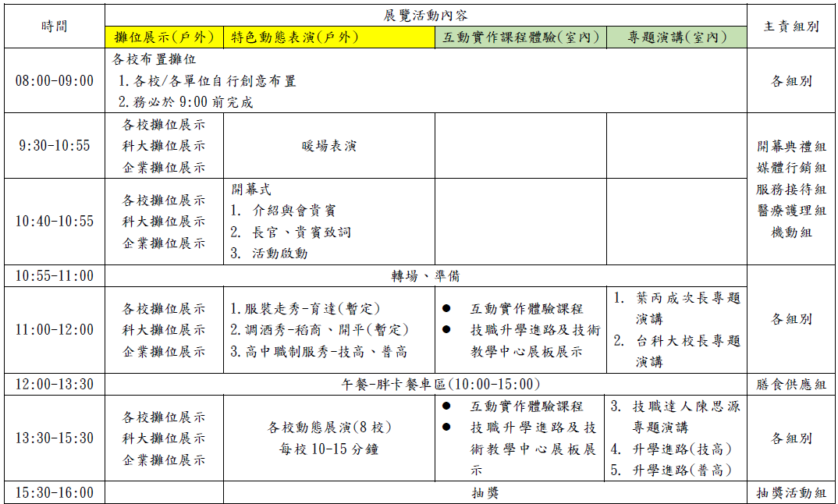Select the 午餐-胖卡餐車區 row text
This screenshot has width=838, height=504.
[426, 384]
